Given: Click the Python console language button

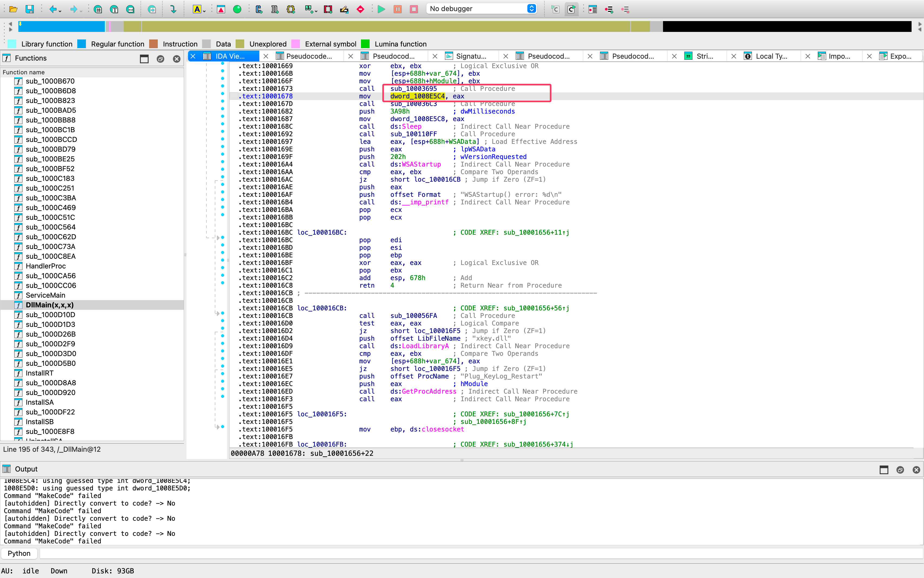Looking at the screenshot, I should pos(19,553).
